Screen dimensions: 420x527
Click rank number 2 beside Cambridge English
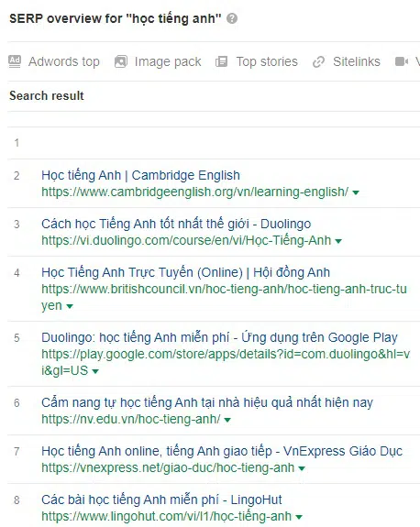point(17,175)
